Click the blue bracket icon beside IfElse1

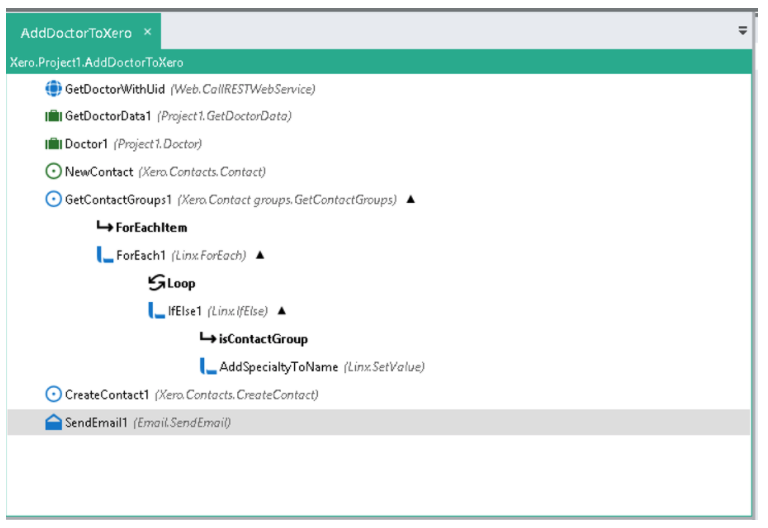(x=156, y=311)
